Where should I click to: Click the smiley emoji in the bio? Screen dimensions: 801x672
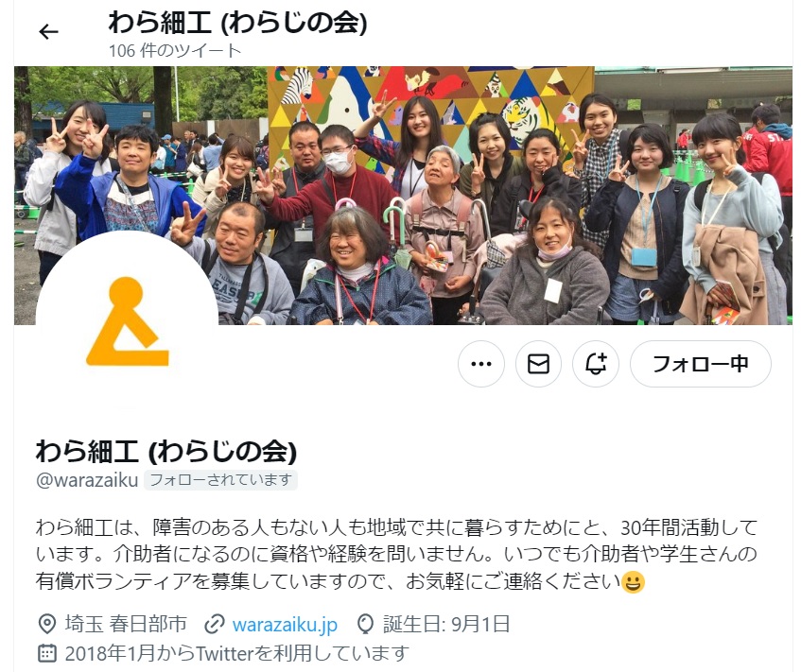pos(633,582)
